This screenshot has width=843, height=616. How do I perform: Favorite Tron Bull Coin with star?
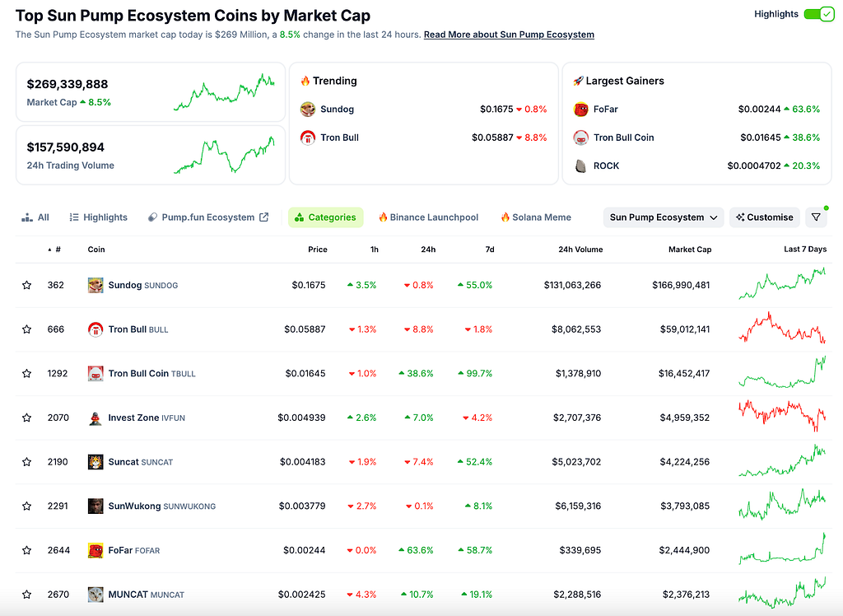click(26, 373)
